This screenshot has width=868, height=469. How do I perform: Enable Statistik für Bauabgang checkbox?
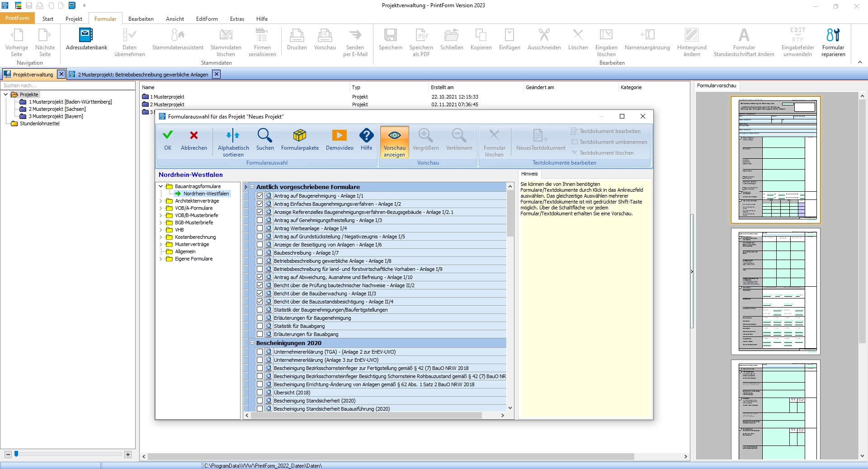point(259,326)
